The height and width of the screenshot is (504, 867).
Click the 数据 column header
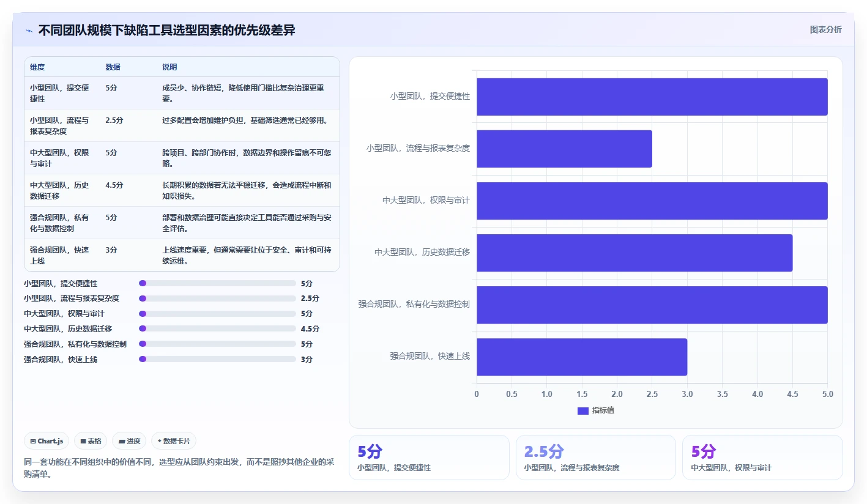113,67
